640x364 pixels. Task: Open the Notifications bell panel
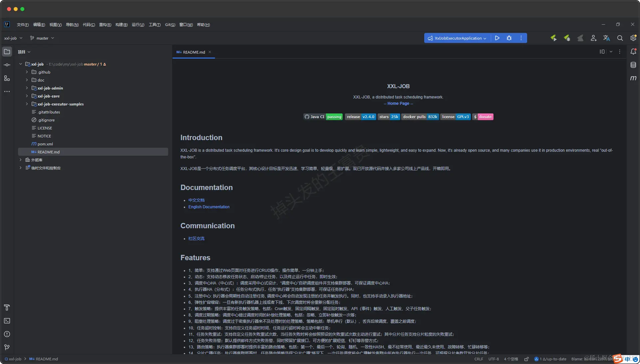[x=633, y=52]
